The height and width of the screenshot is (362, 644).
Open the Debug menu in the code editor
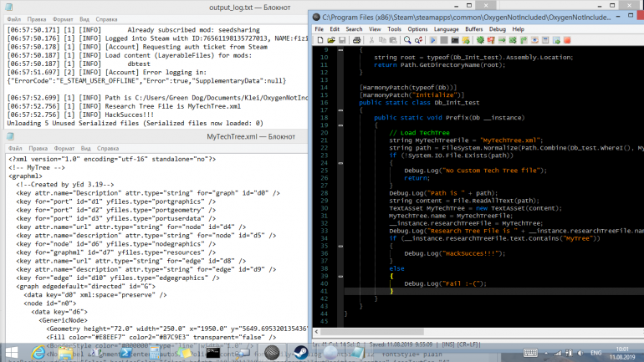[x=497, y=29]
